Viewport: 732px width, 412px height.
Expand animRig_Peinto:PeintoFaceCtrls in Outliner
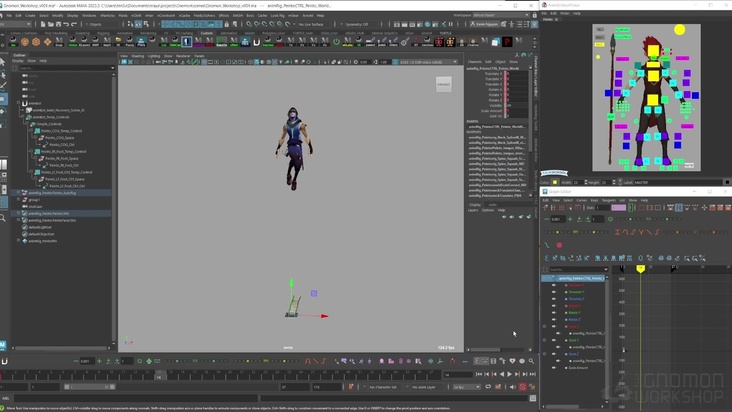pos(19,220)
